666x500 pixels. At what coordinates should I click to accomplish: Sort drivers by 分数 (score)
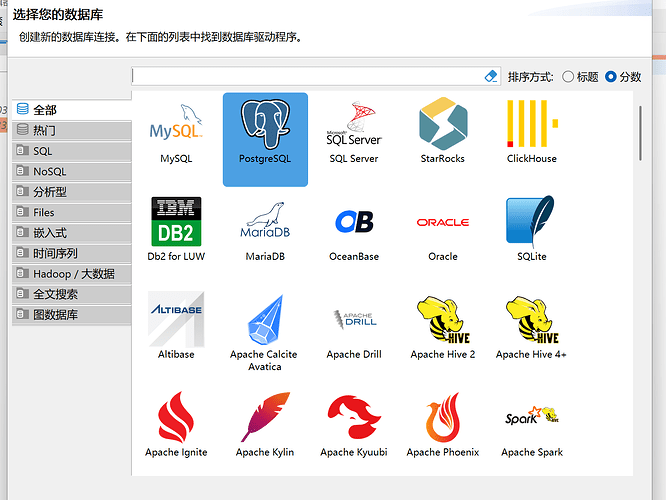click(623, 77)
